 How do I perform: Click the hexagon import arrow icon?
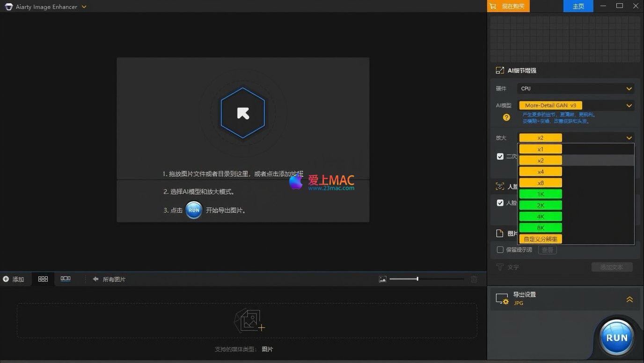(x=243, y=113)
